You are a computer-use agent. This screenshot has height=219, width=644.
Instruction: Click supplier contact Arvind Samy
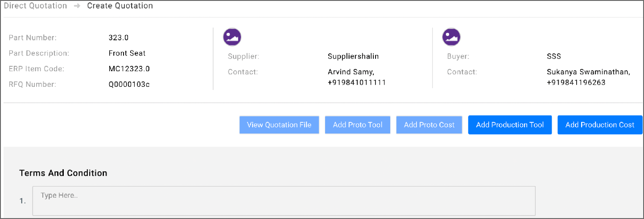point(351,72)
